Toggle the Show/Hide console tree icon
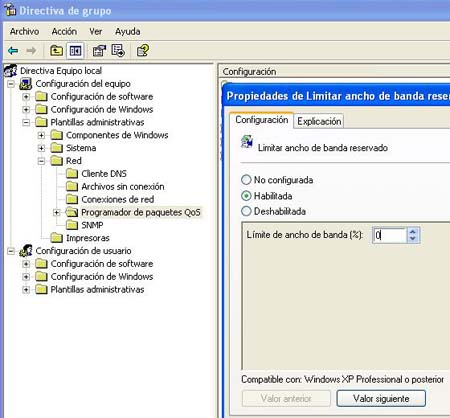Viewport: 450px width, 418px height. (x=75, y=51)
